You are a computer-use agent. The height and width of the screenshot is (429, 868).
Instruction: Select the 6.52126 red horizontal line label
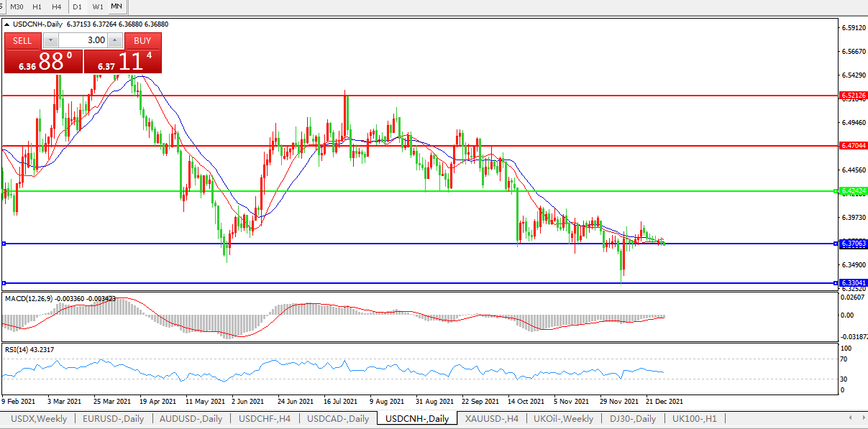coord(853,95)
